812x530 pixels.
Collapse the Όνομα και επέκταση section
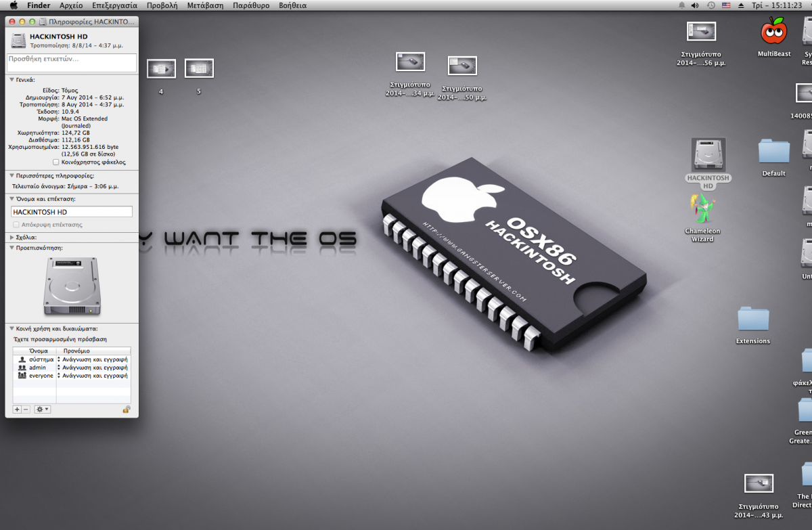tap(12, 200)
